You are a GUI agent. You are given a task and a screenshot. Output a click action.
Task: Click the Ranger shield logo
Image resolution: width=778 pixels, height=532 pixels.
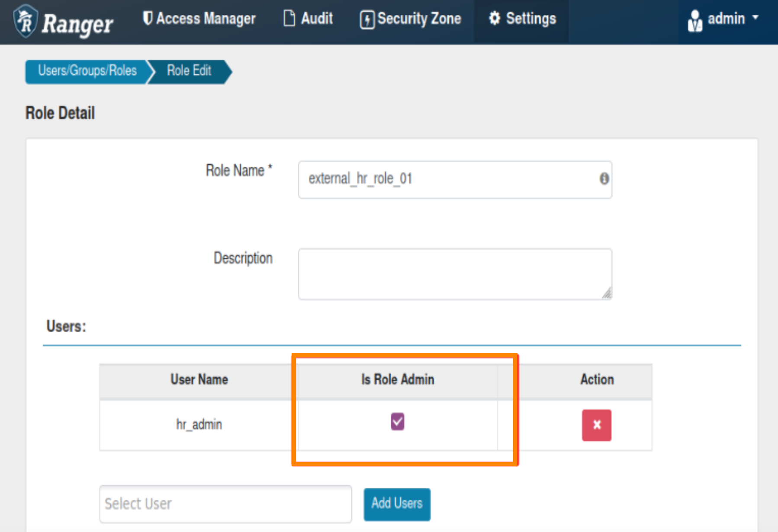[x=26, y=21]
